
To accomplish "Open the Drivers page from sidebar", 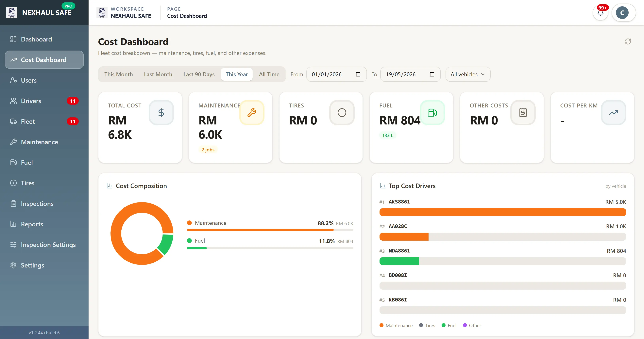I will coord(44,101).
